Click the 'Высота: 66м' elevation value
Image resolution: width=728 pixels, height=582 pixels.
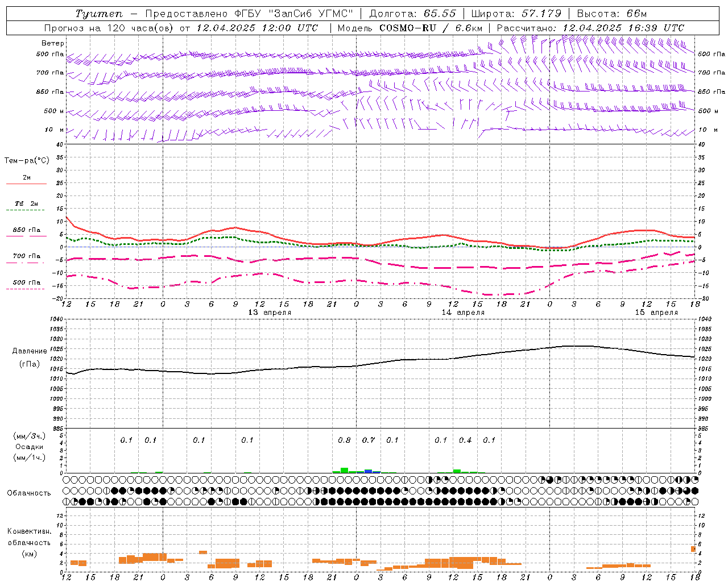(612, 14)
